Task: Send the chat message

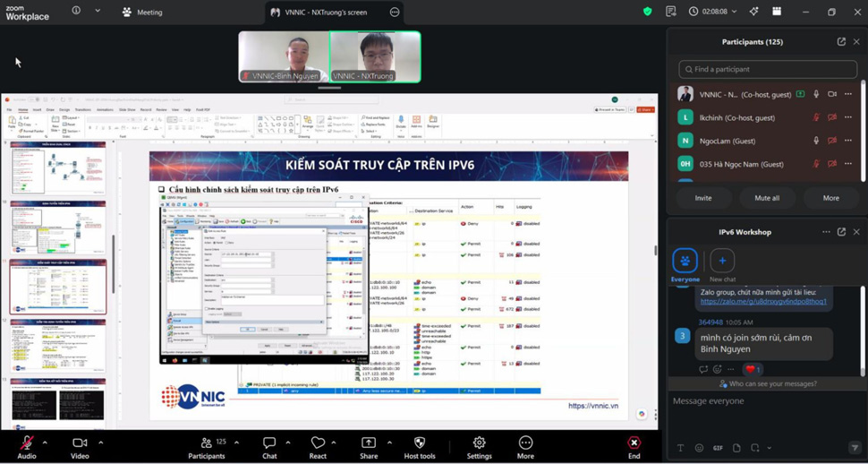Action: (x=855, y=448)
